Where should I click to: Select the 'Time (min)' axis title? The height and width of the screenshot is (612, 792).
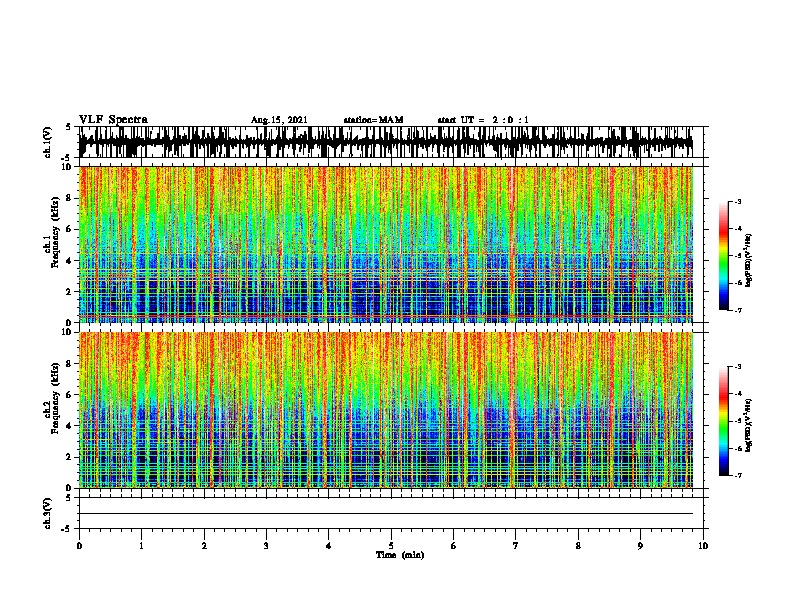(400, 555)
